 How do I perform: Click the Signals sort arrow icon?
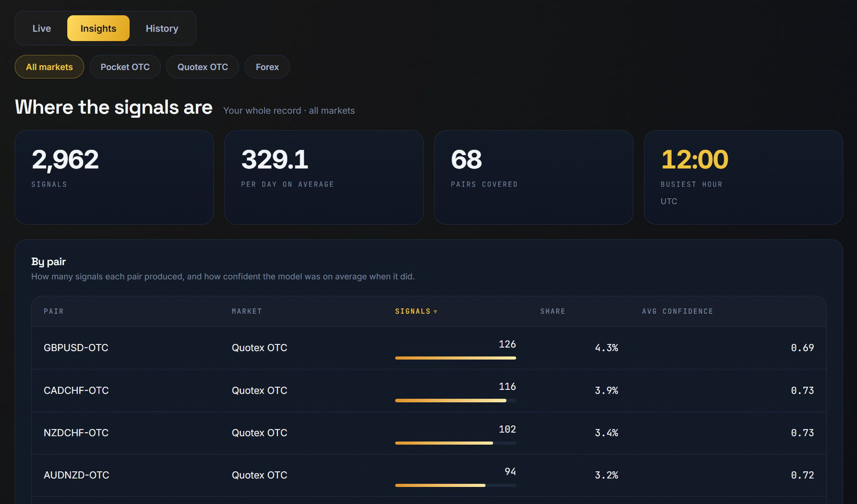[435, 312]
